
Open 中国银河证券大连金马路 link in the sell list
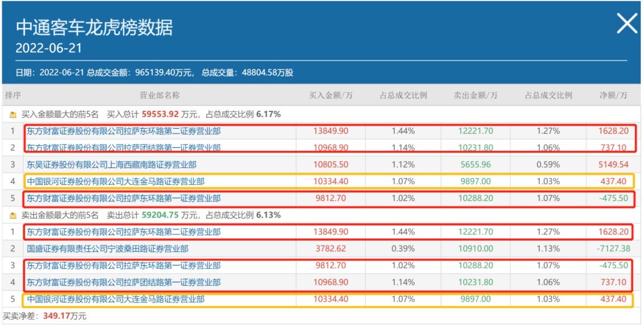[x=116, y=299]
